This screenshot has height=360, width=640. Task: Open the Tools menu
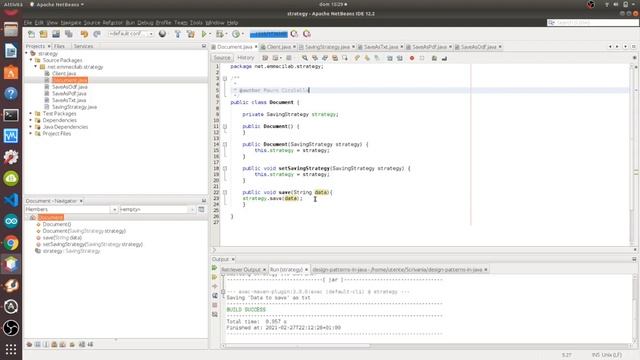pyautogui.click(x=196, y=22)
